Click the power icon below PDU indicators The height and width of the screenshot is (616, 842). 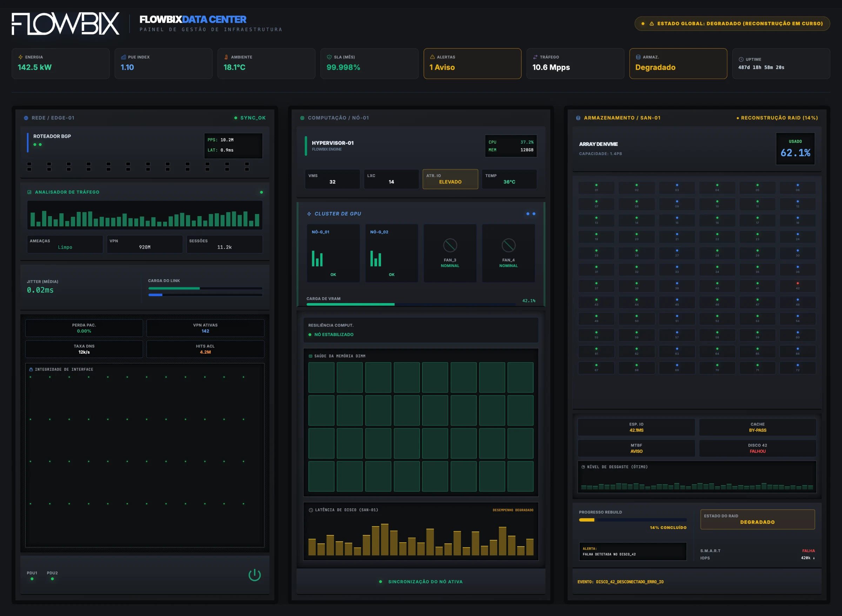(x=255, y=575)
